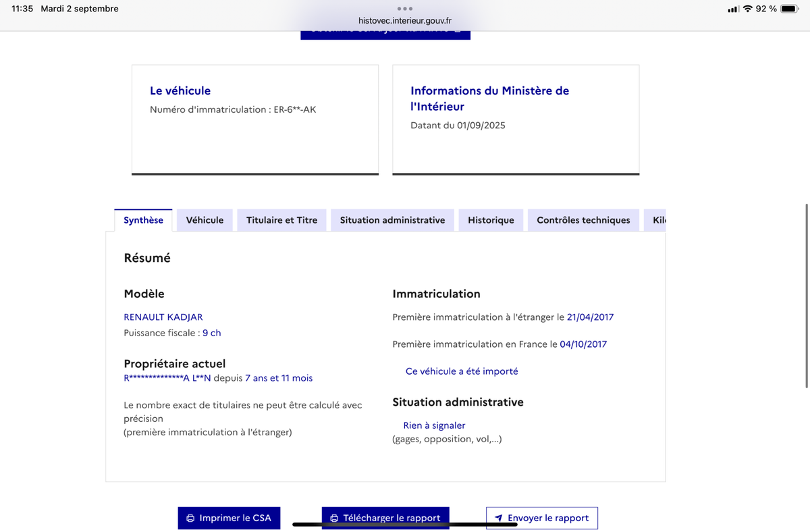Click the Immatriculation section heading

pyautogui.click(x=437, y=294)
